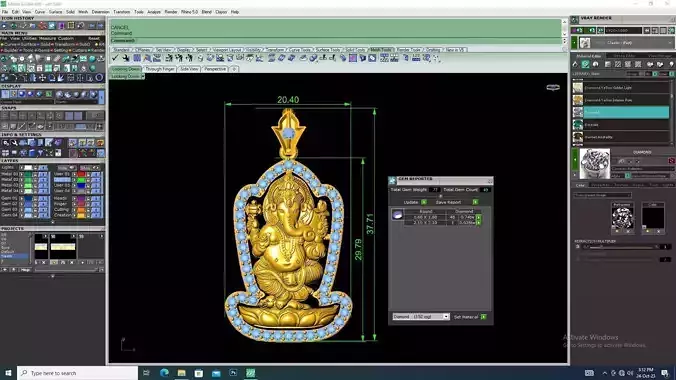
Task: Toggle the Metal 02 layer arrow button
Action: (21, 180)
